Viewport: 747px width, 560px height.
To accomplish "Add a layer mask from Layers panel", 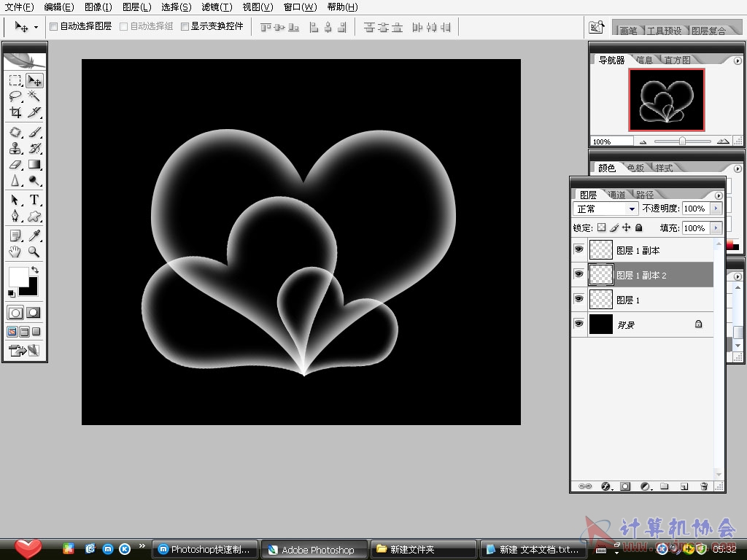I will 625,486.
